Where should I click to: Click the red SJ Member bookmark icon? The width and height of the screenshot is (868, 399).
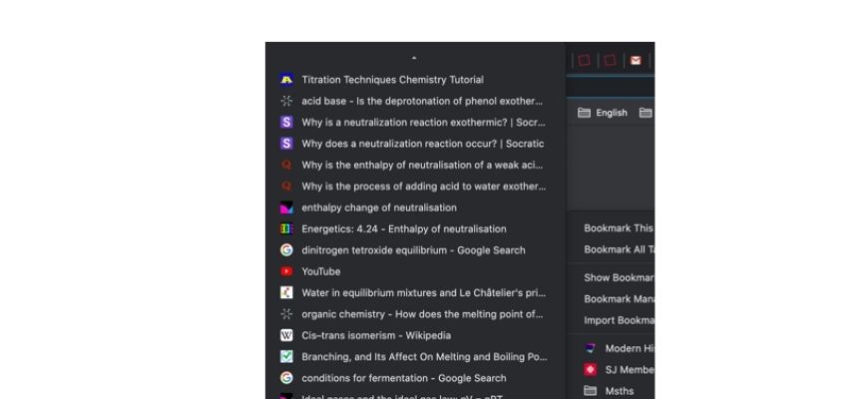tap(590, 370)
